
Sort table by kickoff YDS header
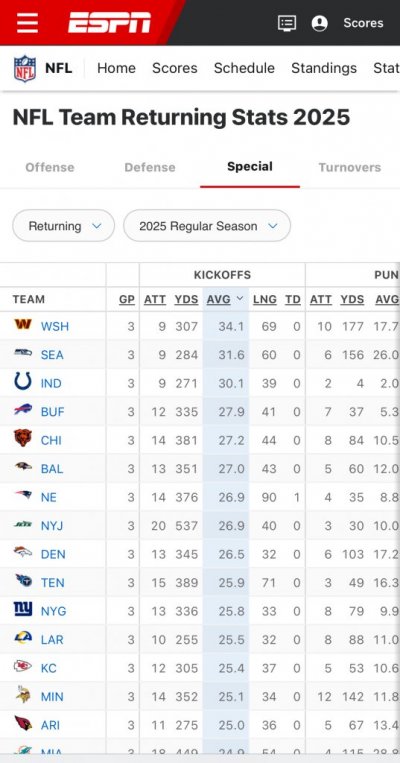point(186,299)
